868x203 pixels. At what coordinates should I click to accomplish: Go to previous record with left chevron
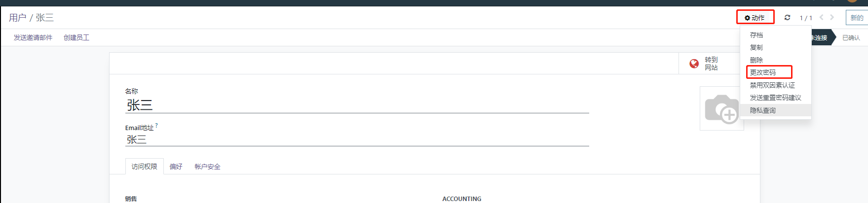[822, 17]
